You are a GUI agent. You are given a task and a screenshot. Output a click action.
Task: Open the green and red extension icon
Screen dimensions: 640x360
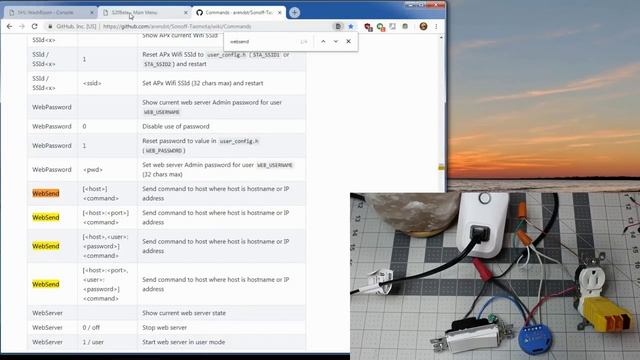pyautogui.click(x=381, y=27)
